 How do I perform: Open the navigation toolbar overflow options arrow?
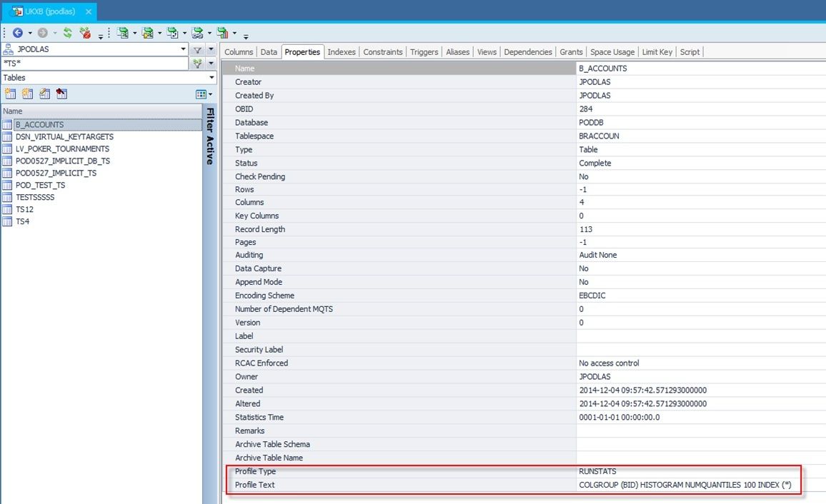[101, 36]
